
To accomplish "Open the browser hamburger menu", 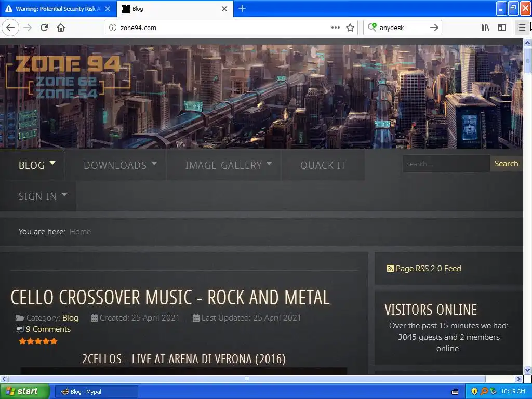I will [x=522, y=28].
